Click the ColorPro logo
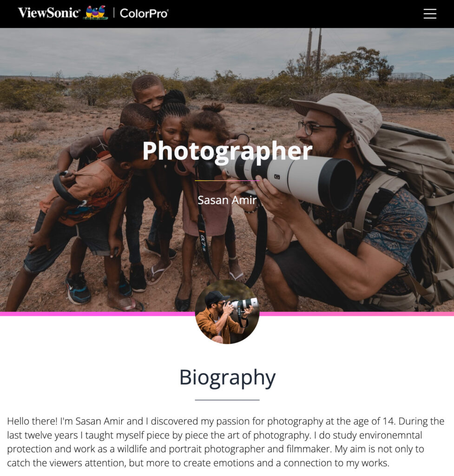Viewport: 454px width, 476px height. click(144, 13)
